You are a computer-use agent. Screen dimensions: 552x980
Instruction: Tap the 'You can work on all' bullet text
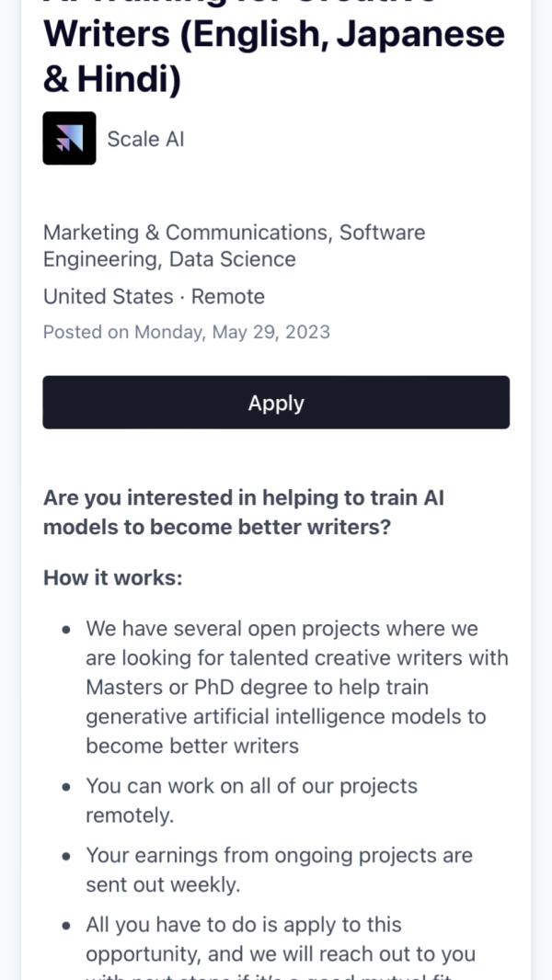pyautogui.click(x=251, y=786)
